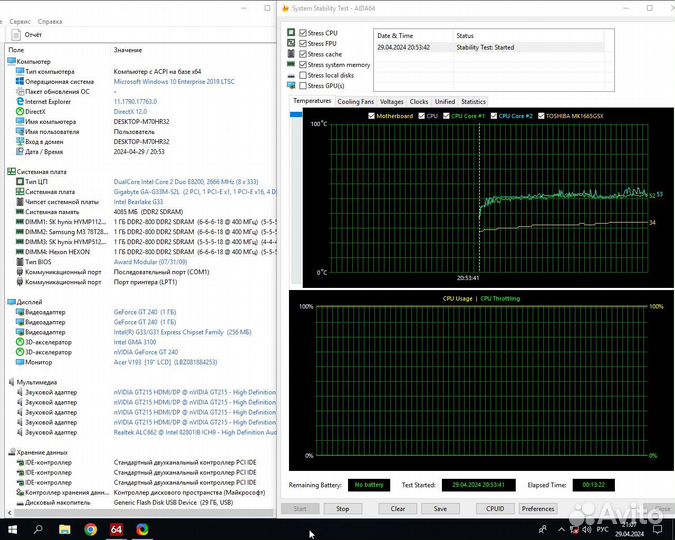The width and height of the screenshot is (675, 540).
Task: Click the Clear button
Action: (398, 509)
